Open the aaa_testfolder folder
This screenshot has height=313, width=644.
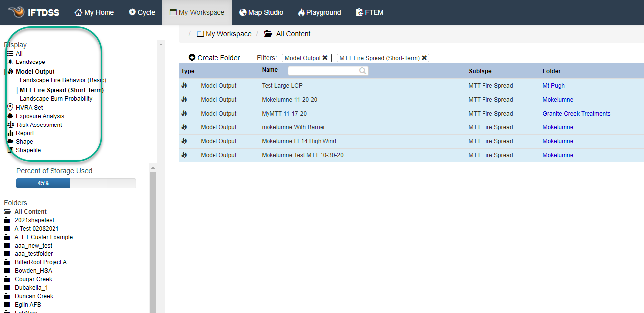pyautogui.click(x=28, y=254)
